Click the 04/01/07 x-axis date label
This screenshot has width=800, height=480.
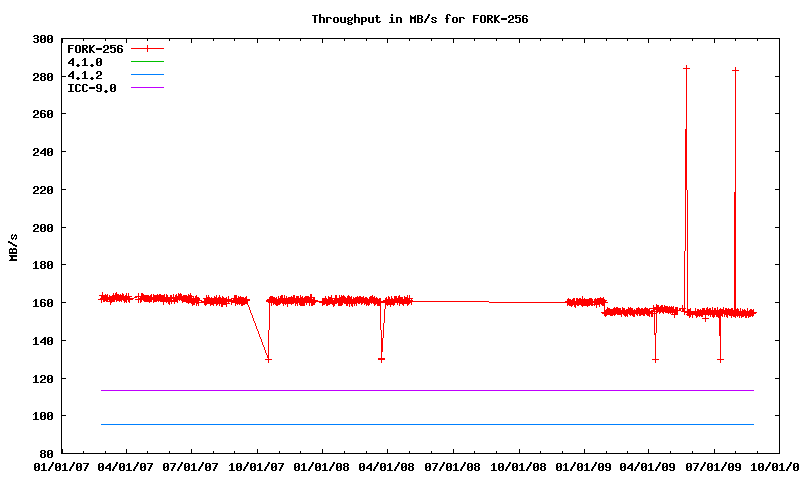(126, 466)
